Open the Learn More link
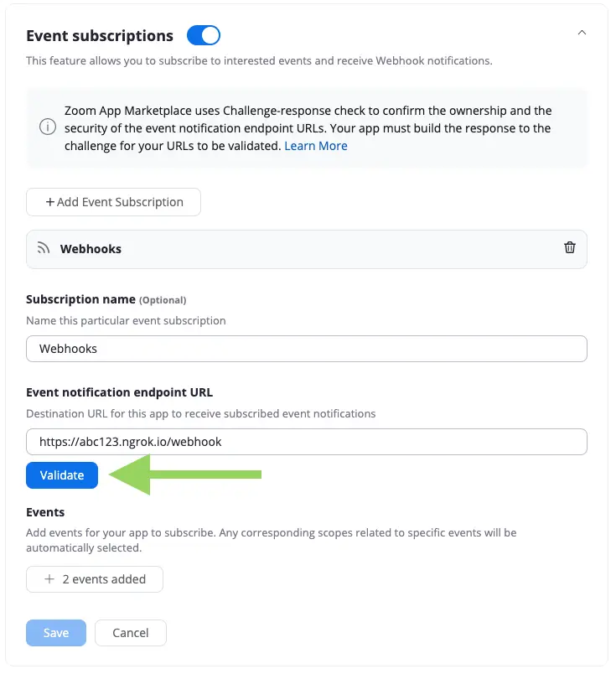 tap(315, 145)
